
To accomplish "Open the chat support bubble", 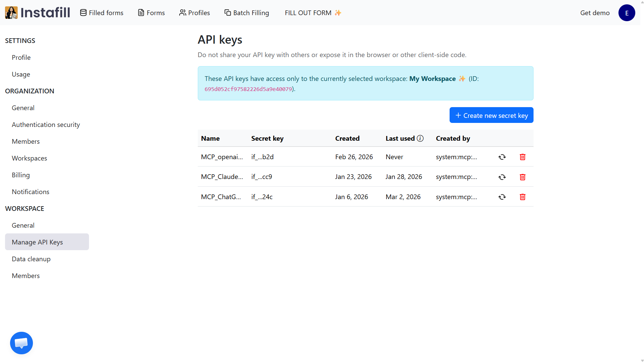I will click(x=21, y=343).
